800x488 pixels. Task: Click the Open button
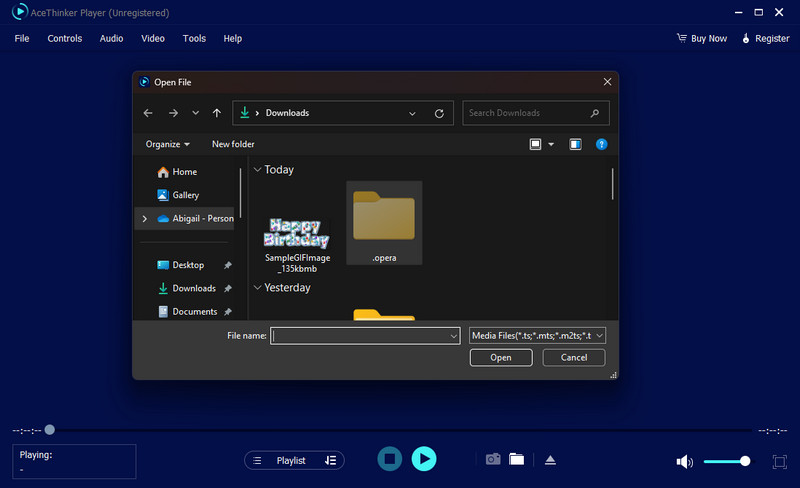[501, 357]
